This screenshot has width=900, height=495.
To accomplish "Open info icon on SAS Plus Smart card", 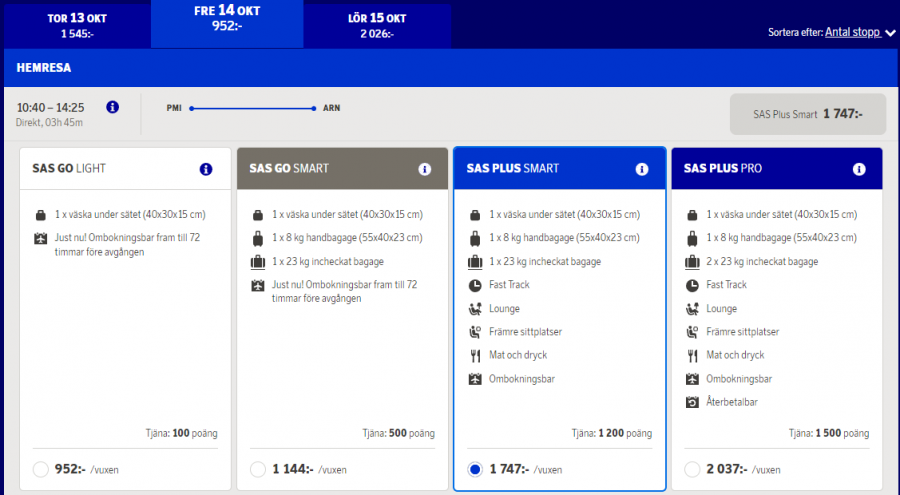I will click(642, 169).
